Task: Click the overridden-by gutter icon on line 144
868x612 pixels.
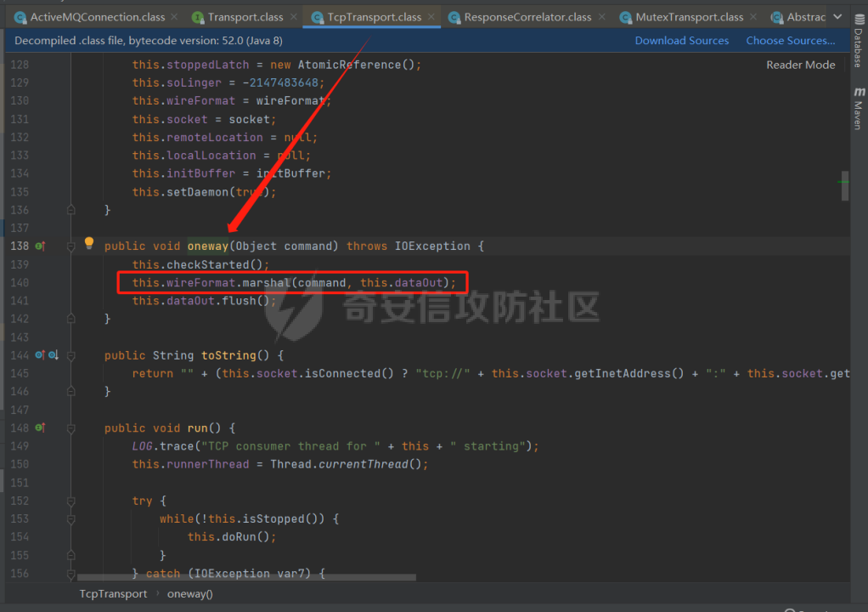Action: coord(54,355)
